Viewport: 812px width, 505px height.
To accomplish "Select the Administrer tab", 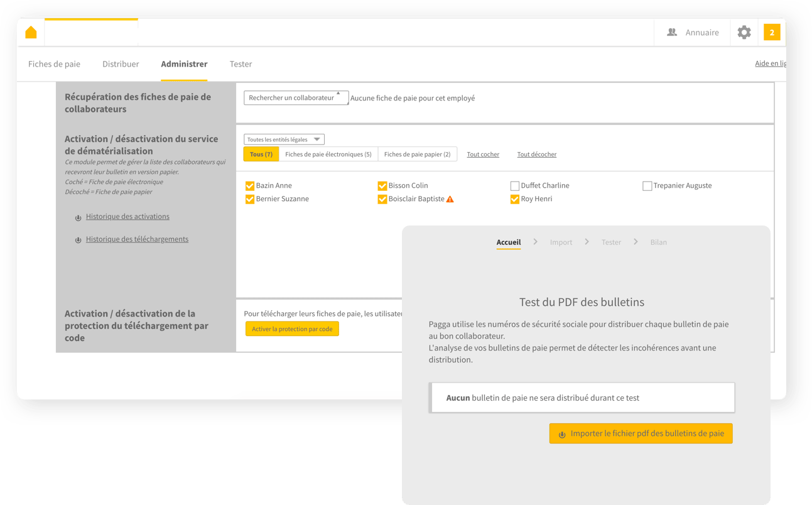I will tap(184, 64).
